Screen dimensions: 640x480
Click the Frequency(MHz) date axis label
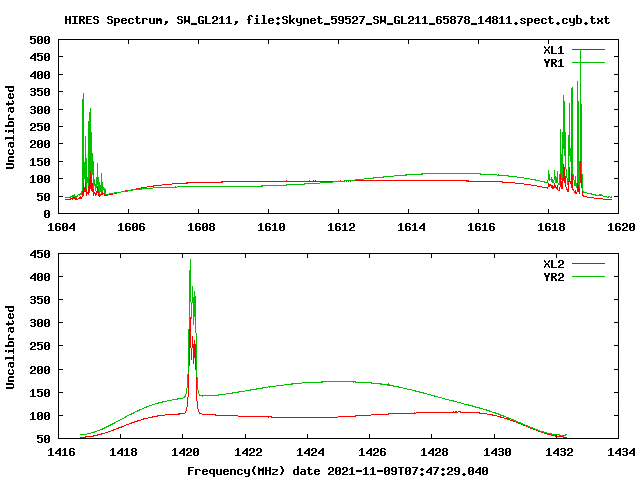point(338,471)
